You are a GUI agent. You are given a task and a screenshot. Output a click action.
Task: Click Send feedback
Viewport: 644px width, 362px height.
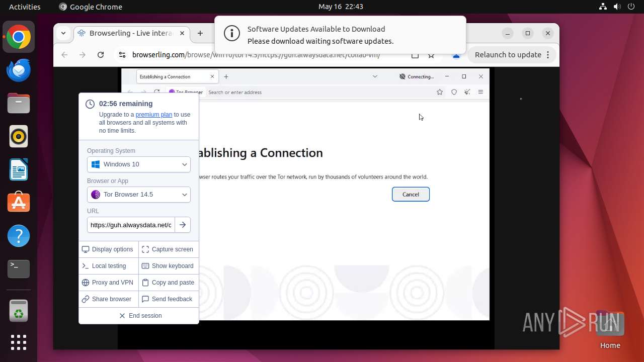169,299
